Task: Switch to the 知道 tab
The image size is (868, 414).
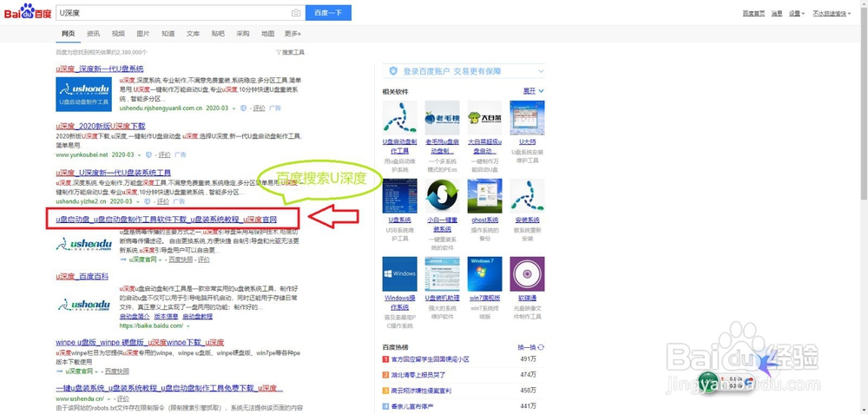Action: [168, 34]
